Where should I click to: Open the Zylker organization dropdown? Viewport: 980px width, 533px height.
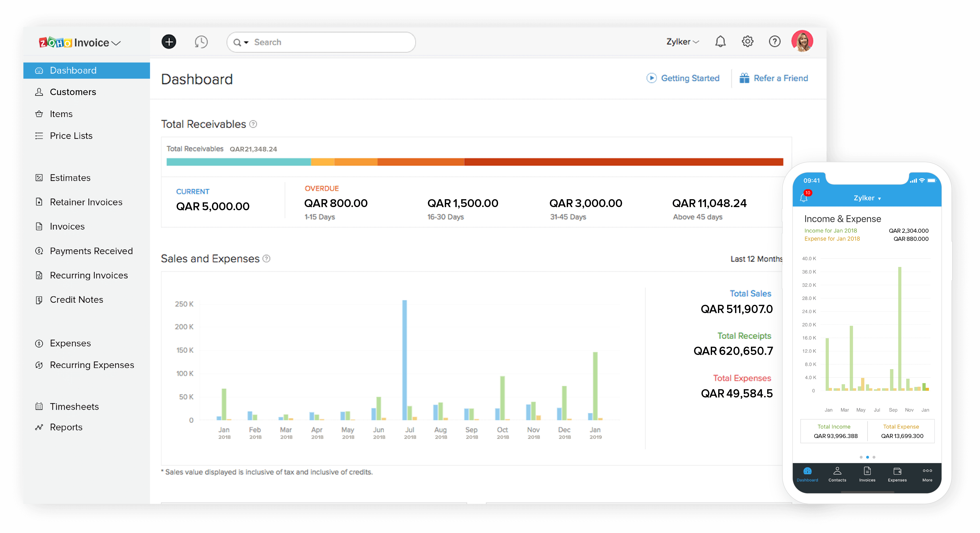(x=683, y=42)
